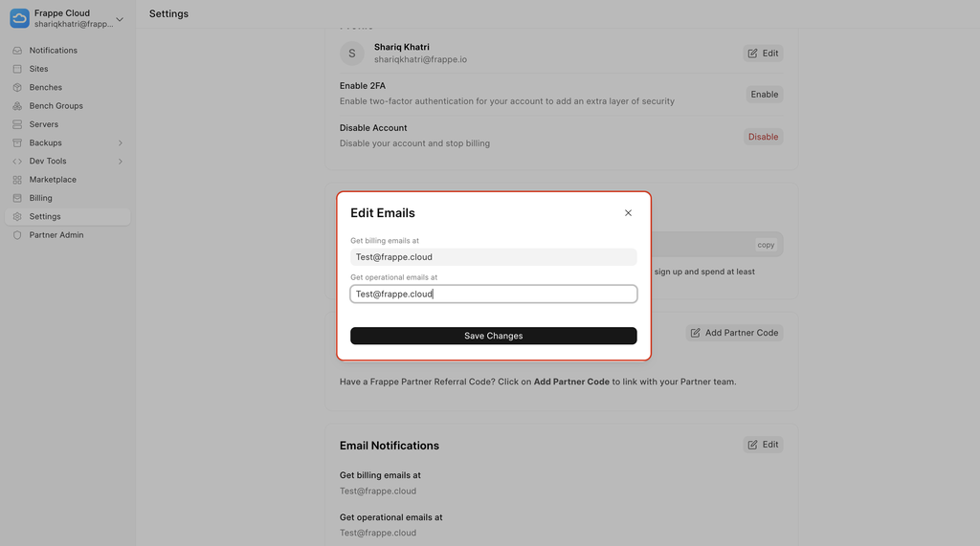Select the Sites sidebar icon

pyautogui.click(x=17, y=69)
